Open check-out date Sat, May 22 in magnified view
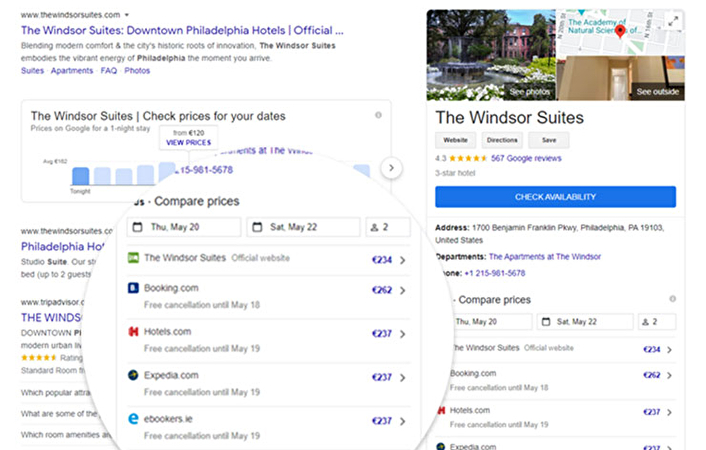Screen dimensions: 706x450 click(303, 227)
